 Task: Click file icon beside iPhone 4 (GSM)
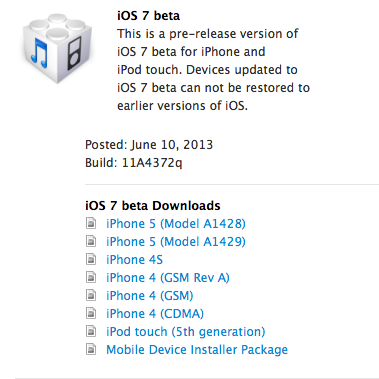pos(91,295)
